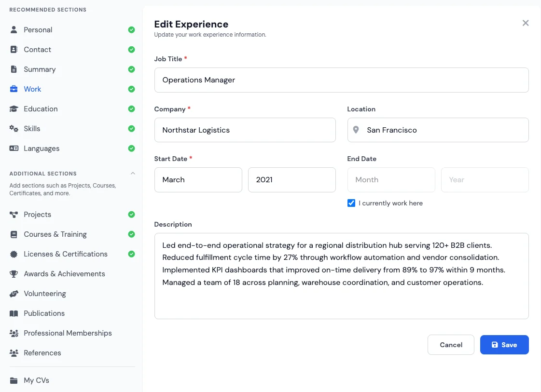Click the Summary document icon
The image size is (541, 392).
point(14,69)
